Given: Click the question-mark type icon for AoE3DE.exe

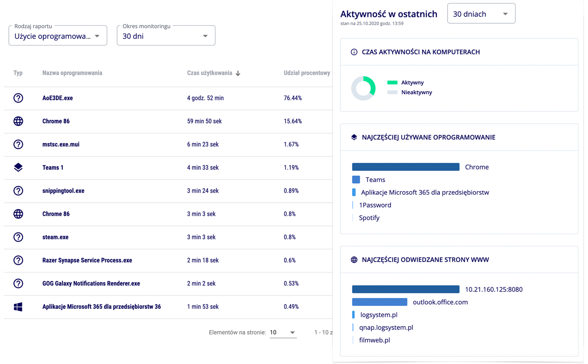Looking at the screenshot, I should click(18, 98).
